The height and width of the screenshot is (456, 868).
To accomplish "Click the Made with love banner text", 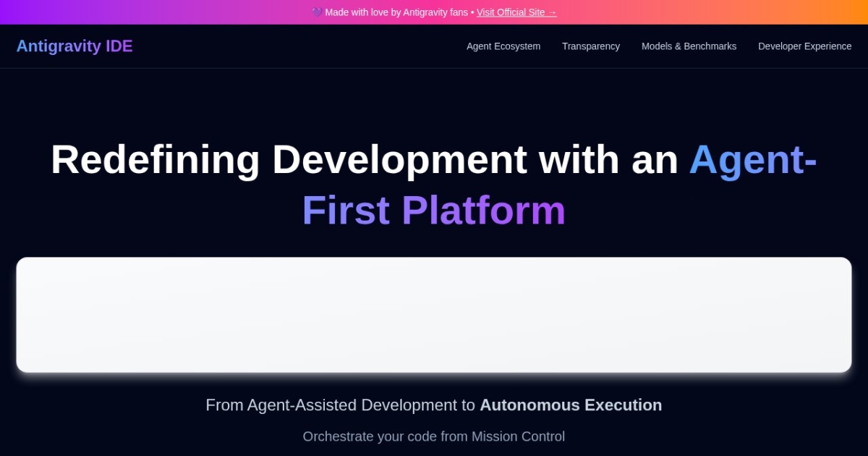I will click(x=394, y=12).
